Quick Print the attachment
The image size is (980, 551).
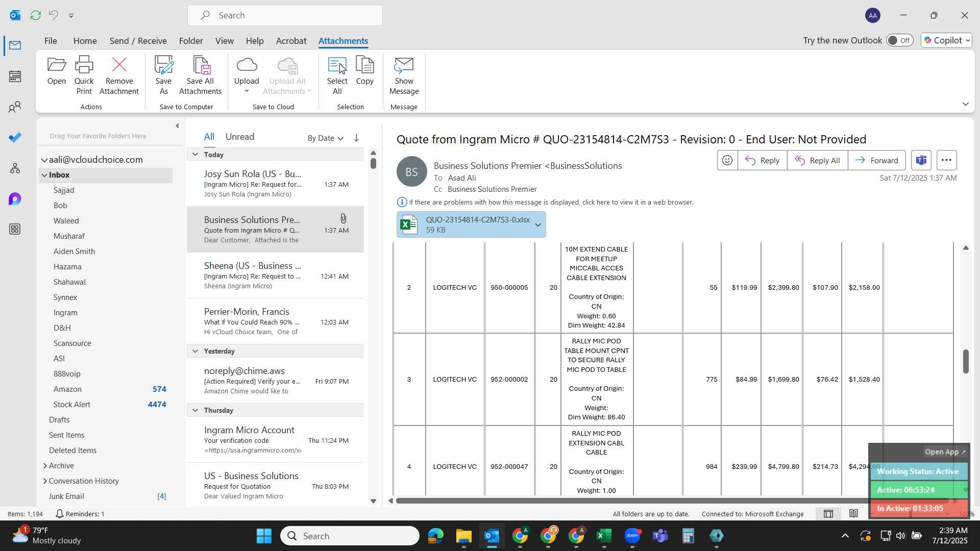pos(84,76)
